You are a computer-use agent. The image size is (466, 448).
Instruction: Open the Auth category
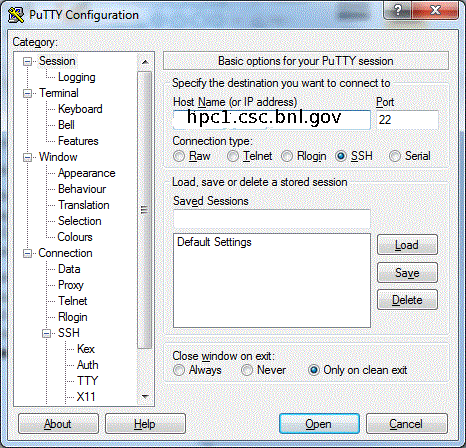click(87, 365)
